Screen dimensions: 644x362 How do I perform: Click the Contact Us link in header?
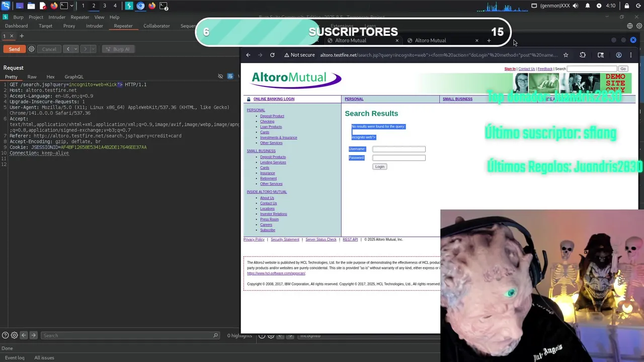pos(526,69)
